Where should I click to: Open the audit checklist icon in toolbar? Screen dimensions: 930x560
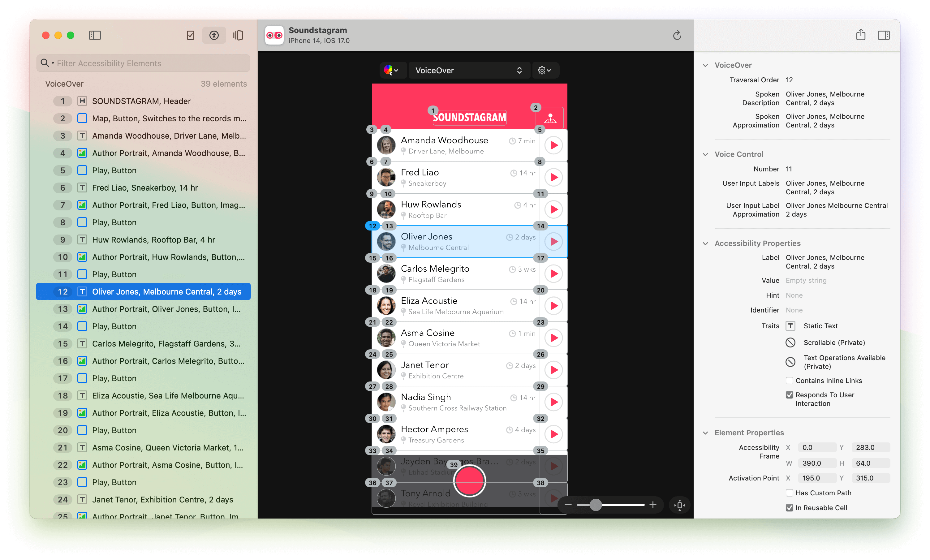pyautogui.click(x=191, y=36)
